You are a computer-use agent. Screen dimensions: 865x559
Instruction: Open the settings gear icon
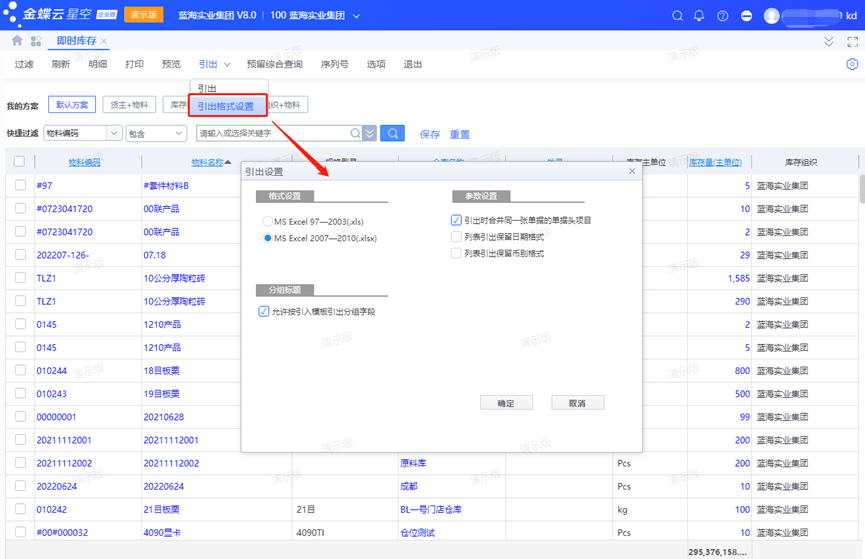852,64
